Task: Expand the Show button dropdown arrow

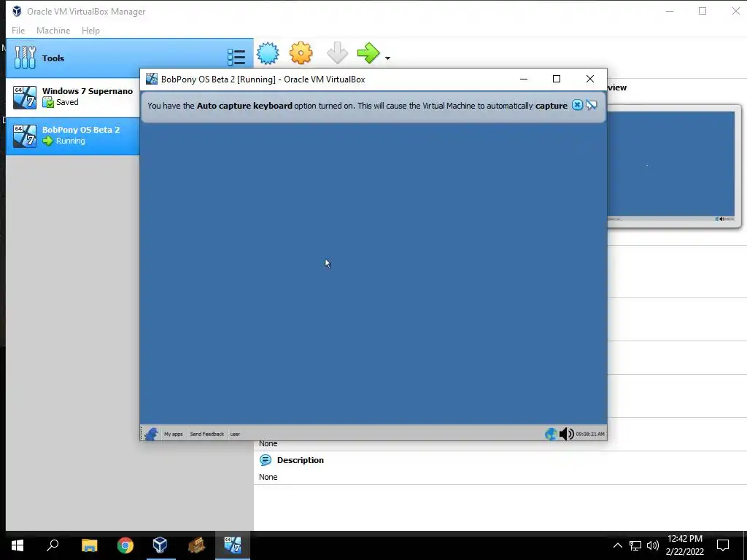Action: (387, 58)
